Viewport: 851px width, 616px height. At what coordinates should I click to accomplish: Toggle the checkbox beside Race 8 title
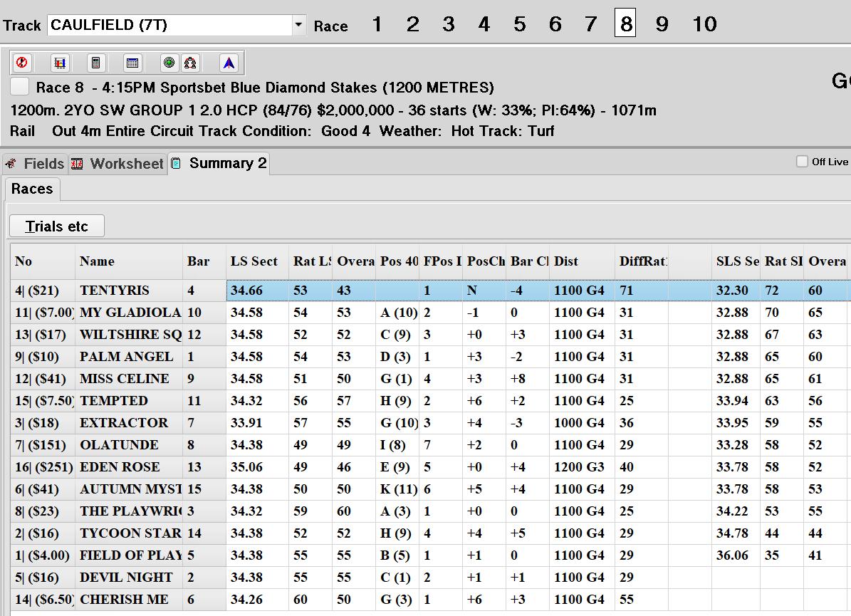[20, 87]
